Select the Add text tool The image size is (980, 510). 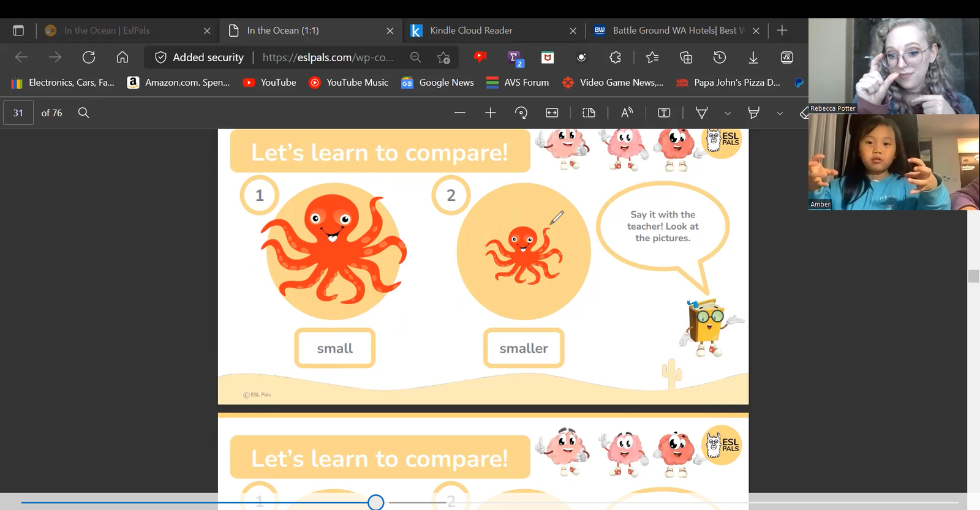tap(664, 113)
